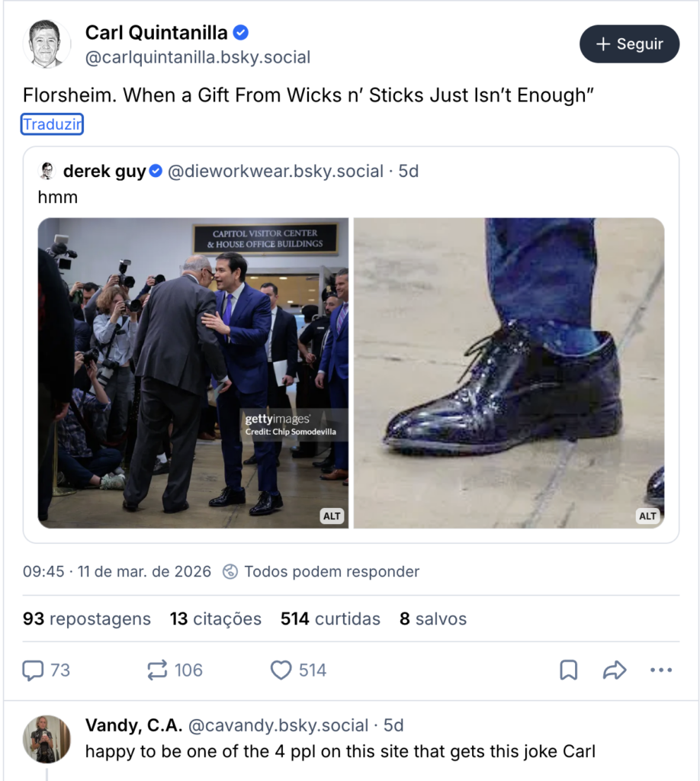The width and height of the screenshot is (700, 781).
Task: Open the '13 citações' quote list
Action: [216, 619]
